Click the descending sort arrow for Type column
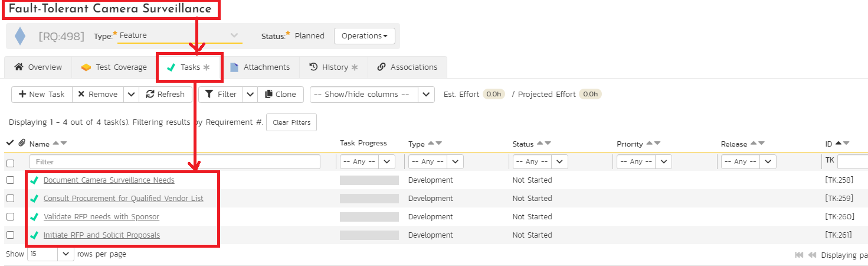 439,144
